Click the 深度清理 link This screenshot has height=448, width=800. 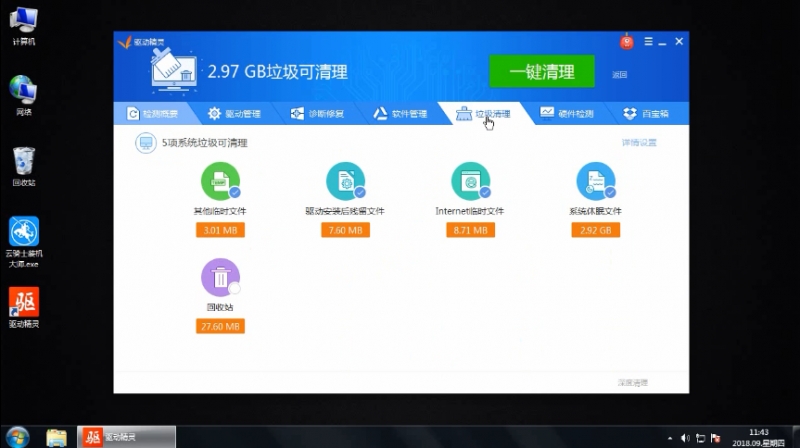point(633,382)
